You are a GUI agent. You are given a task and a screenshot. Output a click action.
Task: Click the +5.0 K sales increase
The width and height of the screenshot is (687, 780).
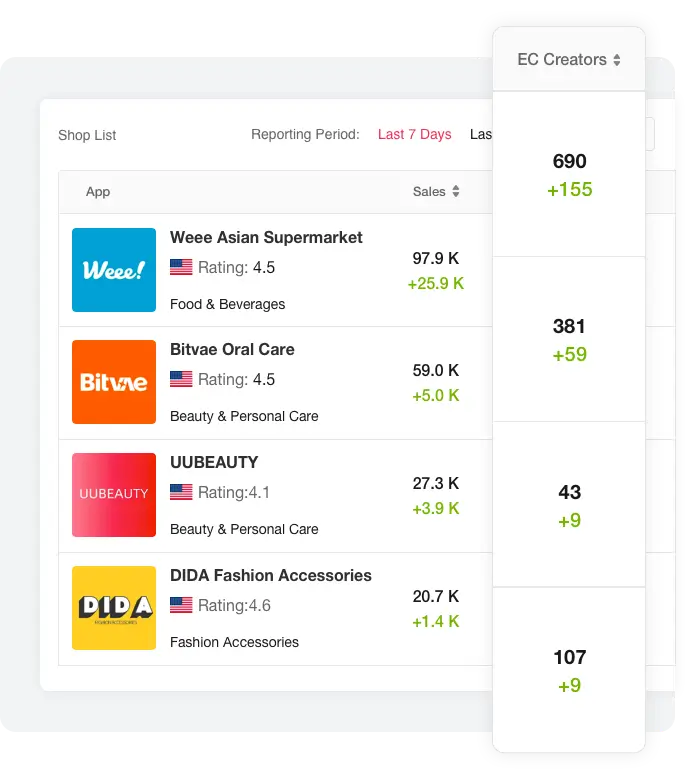pos(436,395)
